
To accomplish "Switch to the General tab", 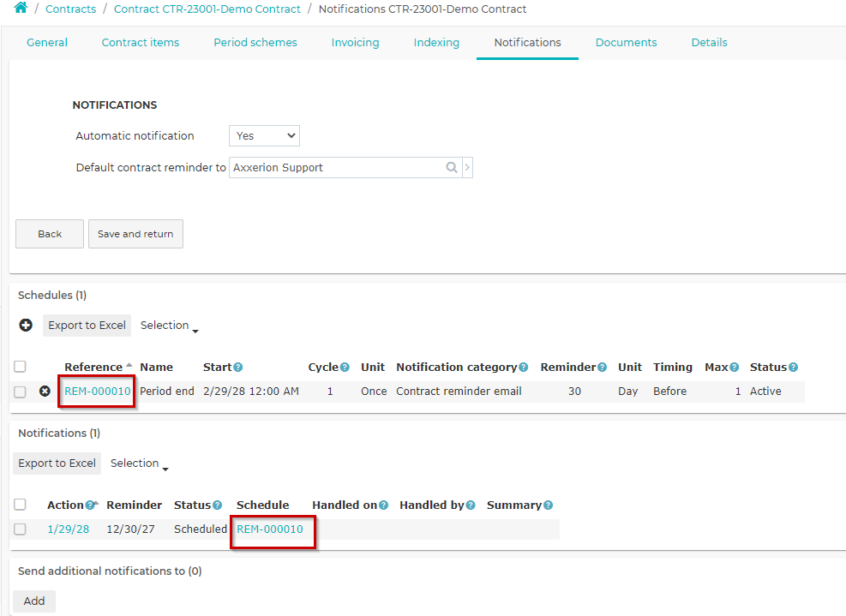I will tap(47, 43).
